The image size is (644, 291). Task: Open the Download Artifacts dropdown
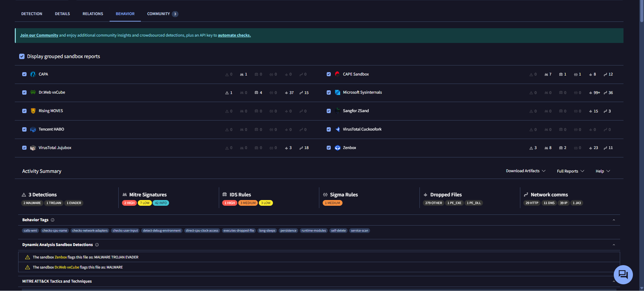526,171
